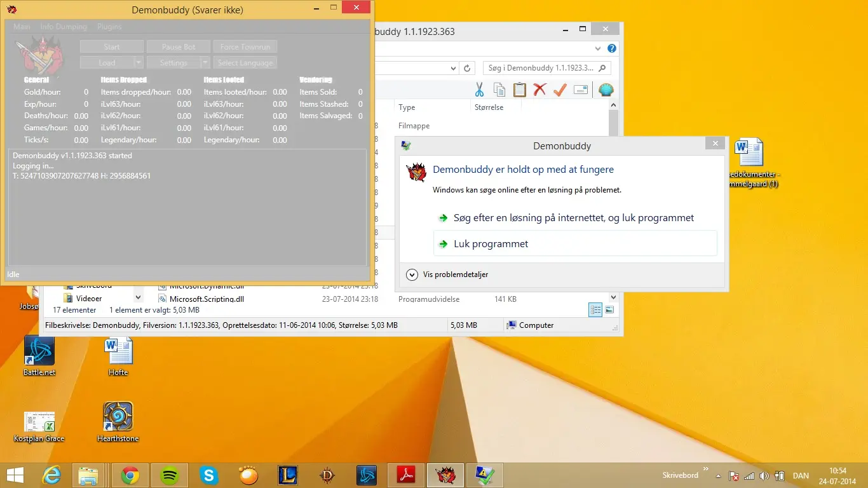This screenshot has height=488, width=868.
Task: Launch Internet Explorer from the taskbar
Action: tap(51, 475)
